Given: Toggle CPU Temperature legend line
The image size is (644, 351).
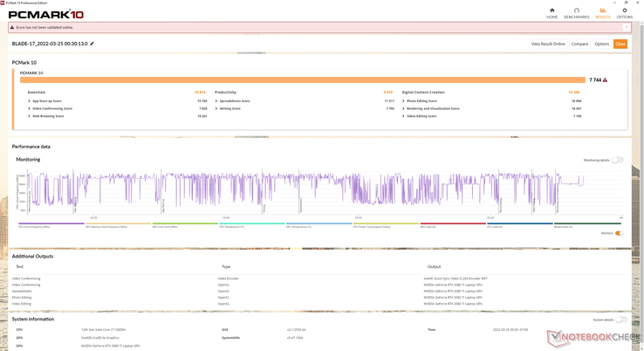Looking at the screenshot, I should point(252,224).
